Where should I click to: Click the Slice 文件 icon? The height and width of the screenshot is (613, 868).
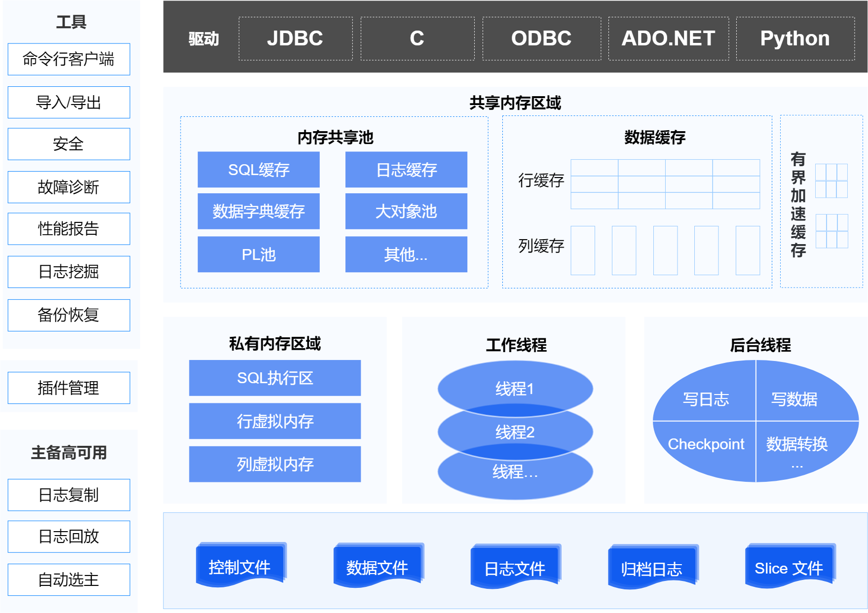coord(789,567)
